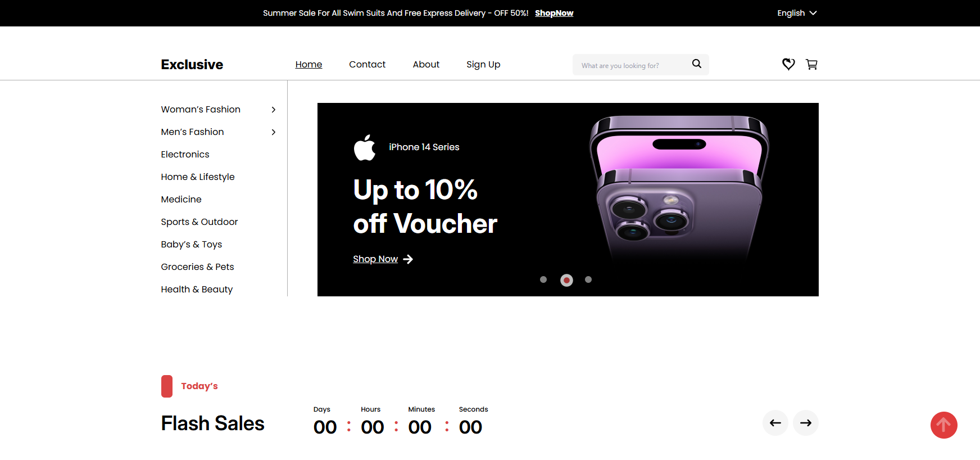Open the Sign Up page
The width and height of the screenshot is (980, 460).
tap(483, 65)
